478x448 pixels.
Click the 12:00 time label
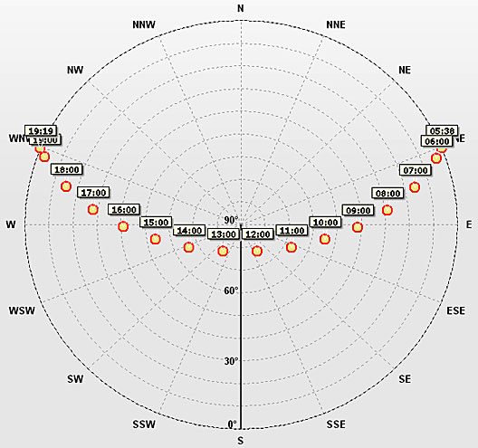[258, 234]
